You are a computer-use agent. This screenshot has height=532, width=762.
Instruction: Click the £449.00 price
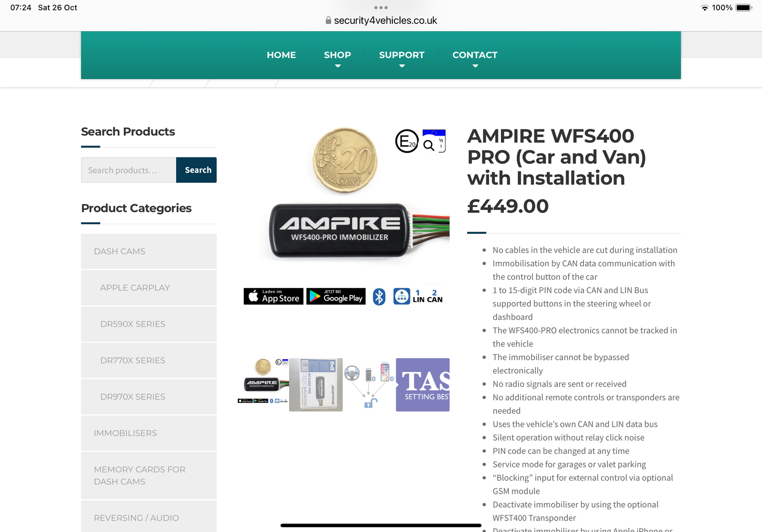508,206
